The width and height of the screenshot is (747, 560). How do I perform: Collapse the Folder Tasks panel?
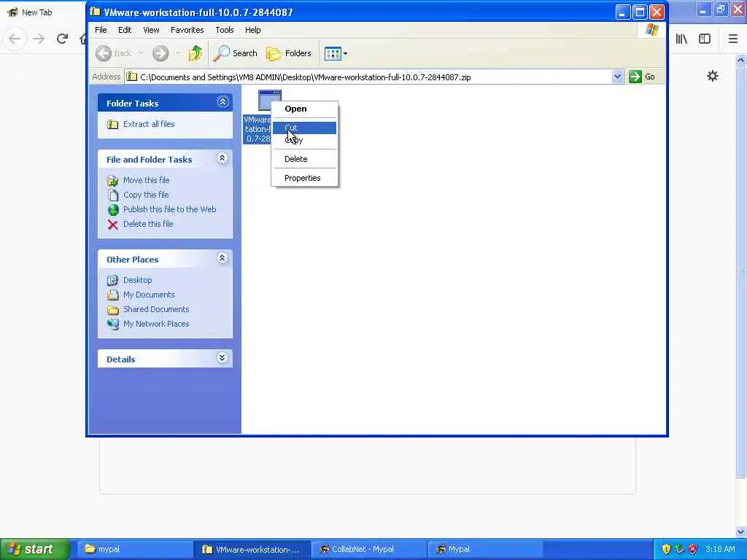click(222, 102)
